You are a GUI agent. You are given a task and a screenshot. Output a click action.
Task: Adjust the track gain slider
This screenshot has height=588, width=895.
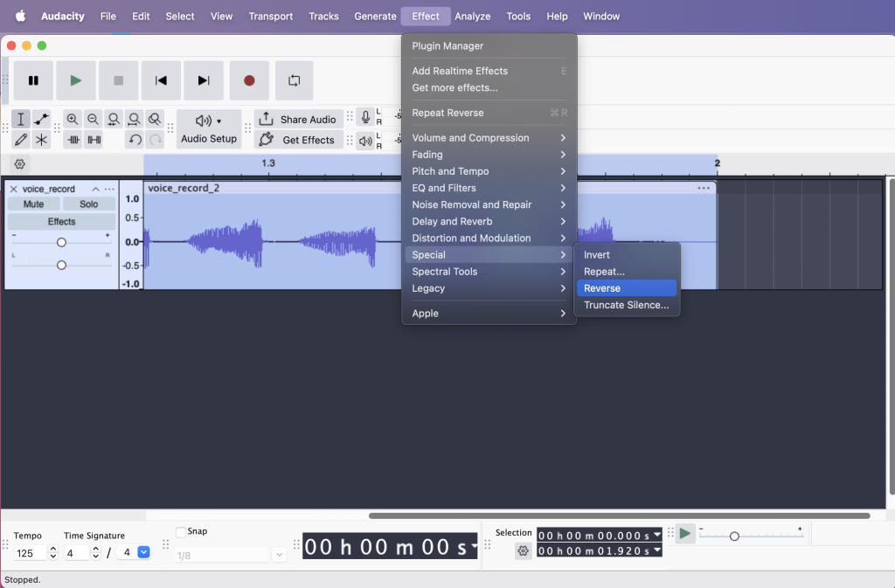pyautogui.click(x=61, y=242)
